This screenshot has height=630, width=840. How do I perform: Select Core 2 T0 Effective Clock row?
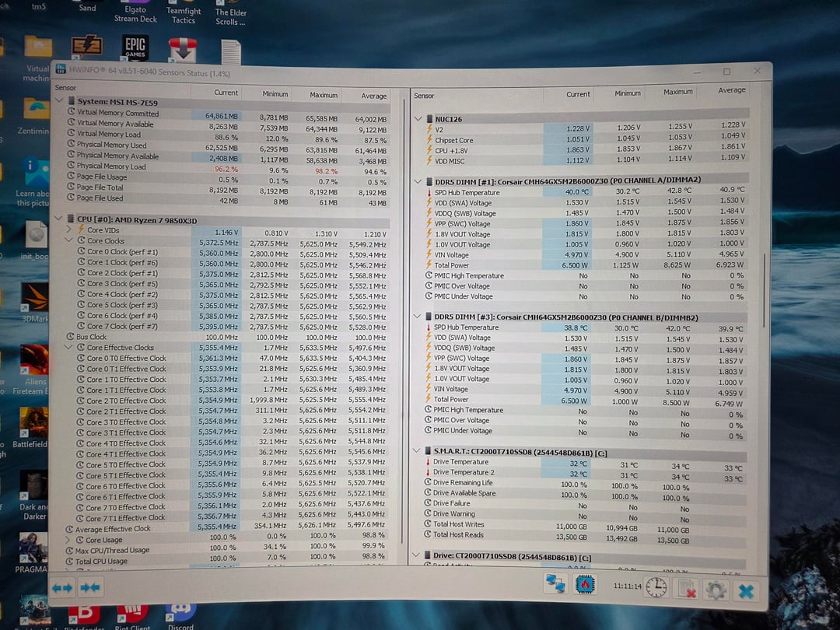[x=231, y=401]
